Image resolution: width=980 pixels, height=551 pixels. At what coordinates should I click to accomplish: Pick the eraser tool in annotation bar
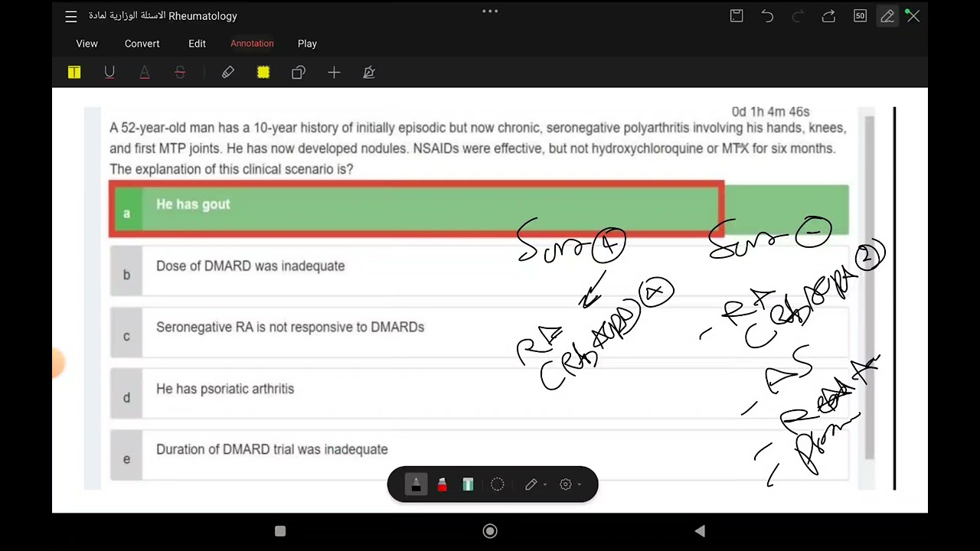pos(228,72)
